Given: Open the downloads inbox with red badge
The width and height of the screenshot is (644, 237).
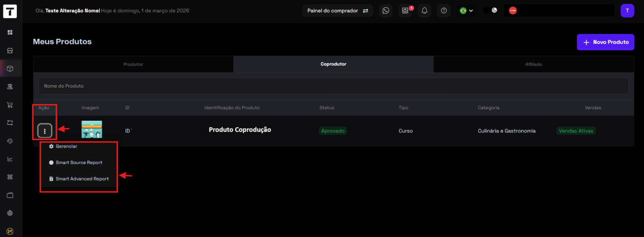Looking at the screenshot, I should [405, 10].
